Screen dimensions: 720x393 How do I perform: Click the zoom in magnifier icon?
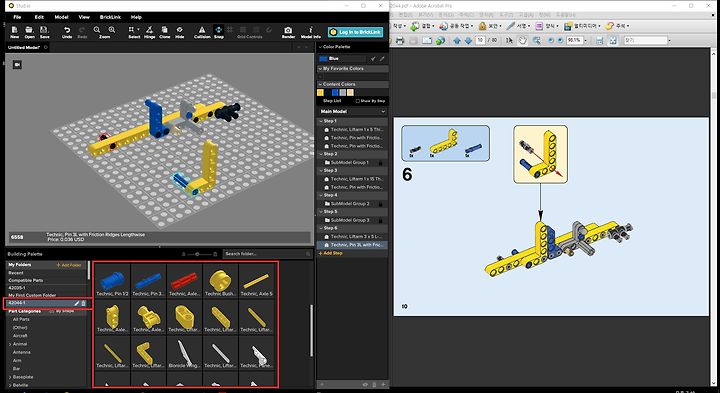[112, 30]
